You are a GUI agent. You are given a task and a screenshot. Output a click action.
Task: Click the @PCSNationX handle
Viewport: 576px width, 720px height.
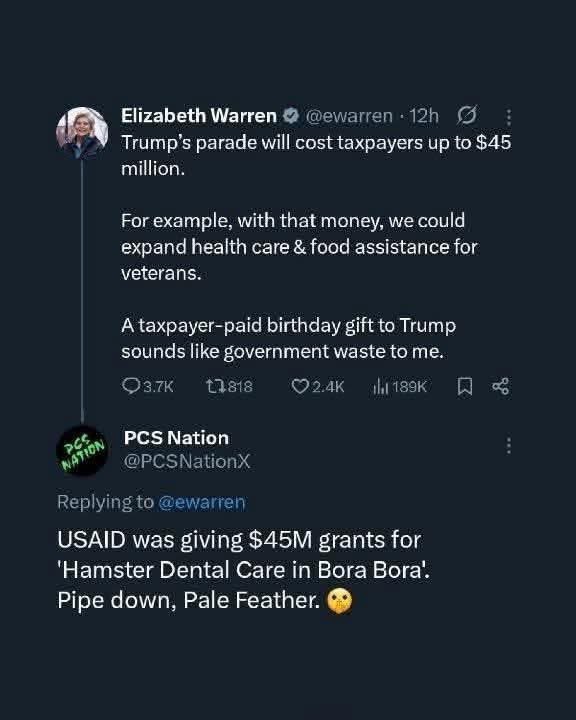[x=187, y=461]
